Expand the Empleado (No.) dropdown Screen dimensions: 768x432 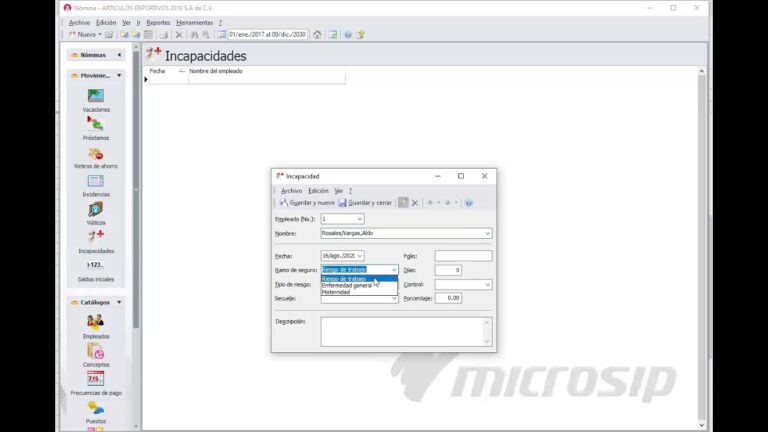click(360, 219)
